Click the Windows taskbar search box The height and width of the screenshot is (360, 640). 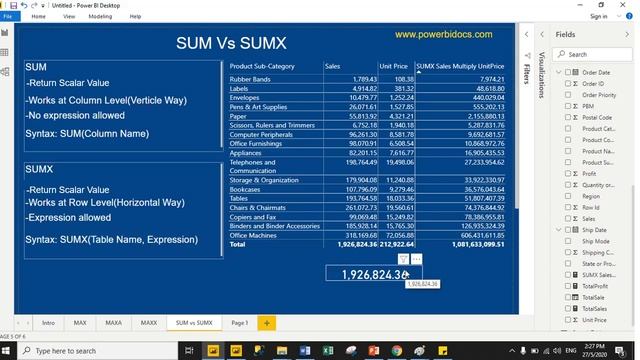point(97,351)
